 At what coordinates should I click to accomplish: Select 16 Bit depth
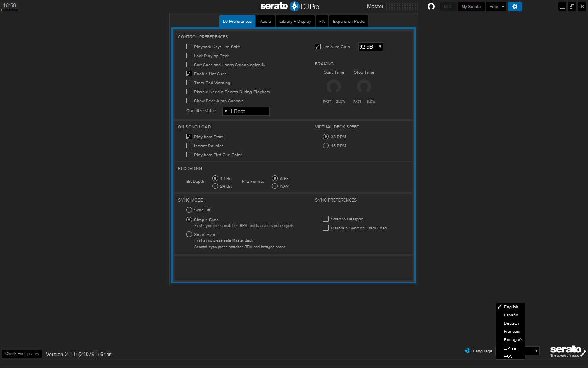pos(215,178)
